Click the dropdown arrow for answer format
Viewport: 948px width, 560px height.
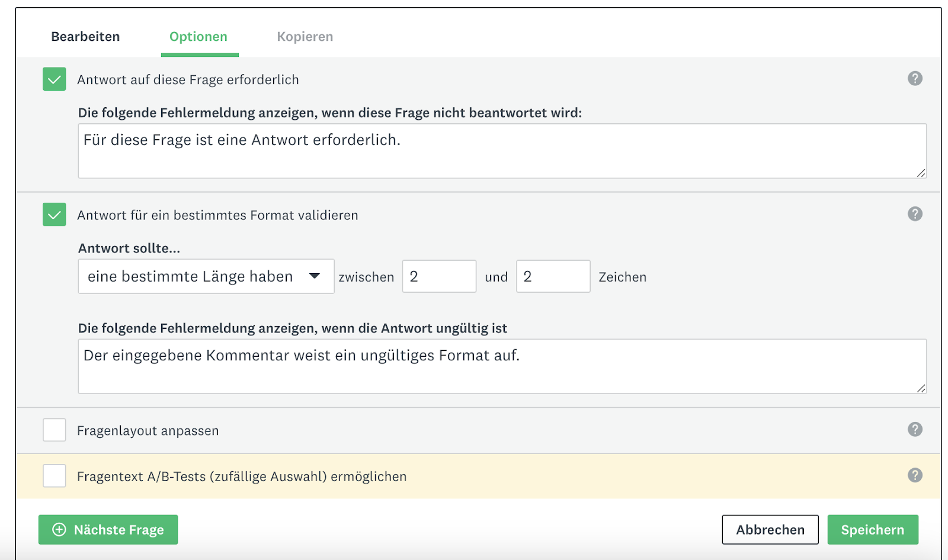[x=315, y=276]
